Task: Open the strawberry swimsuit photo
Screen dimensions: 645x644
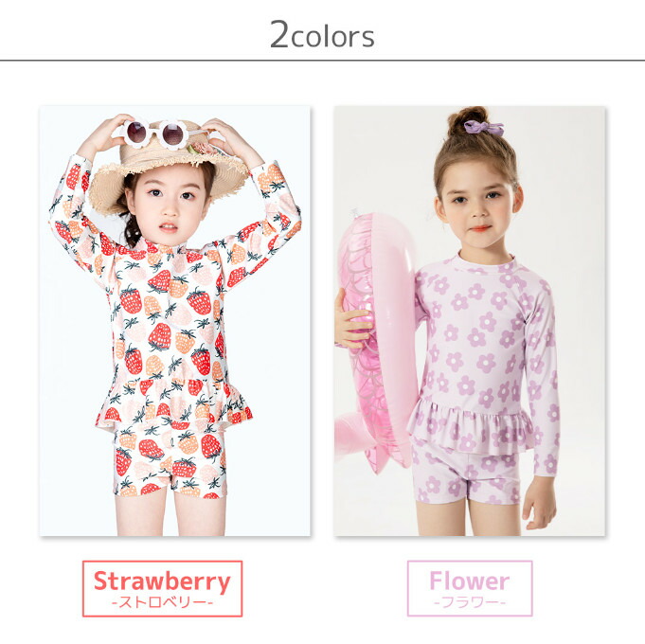Action: click(x=175, y=321)
